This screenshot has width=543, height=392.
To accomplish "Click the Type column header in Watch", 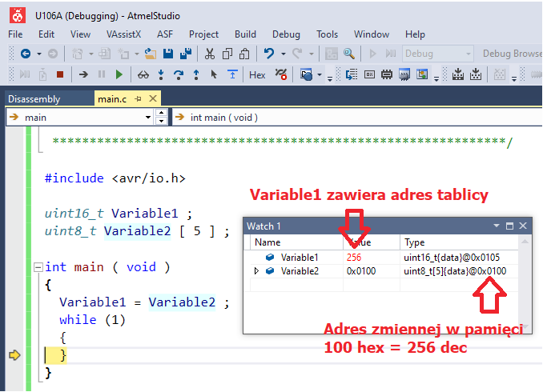I will click(415, 242).
